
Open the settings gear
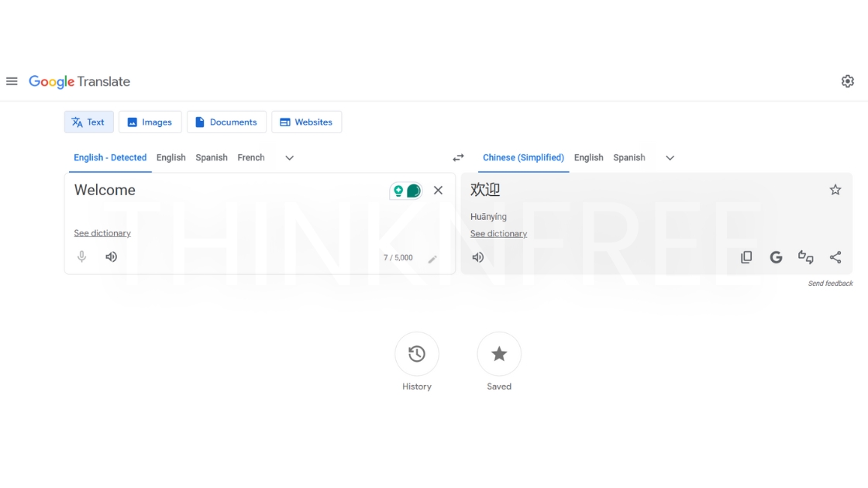click(848, 81)
